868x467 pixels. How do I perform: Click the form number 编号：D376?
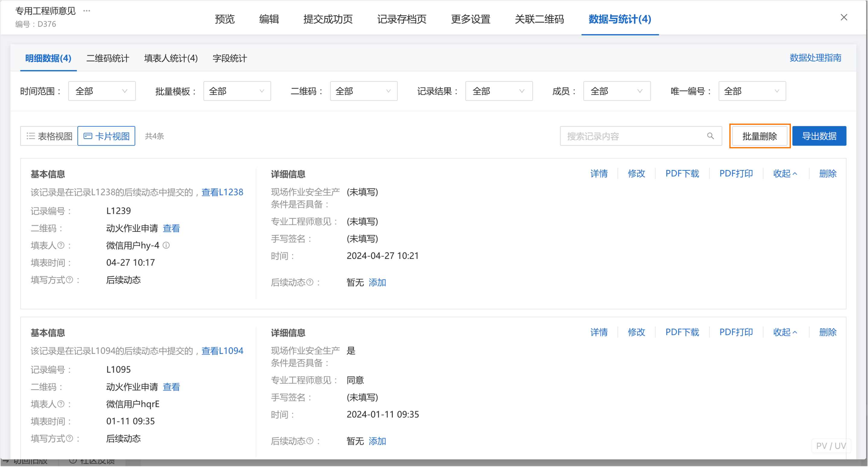click(35, 24)
